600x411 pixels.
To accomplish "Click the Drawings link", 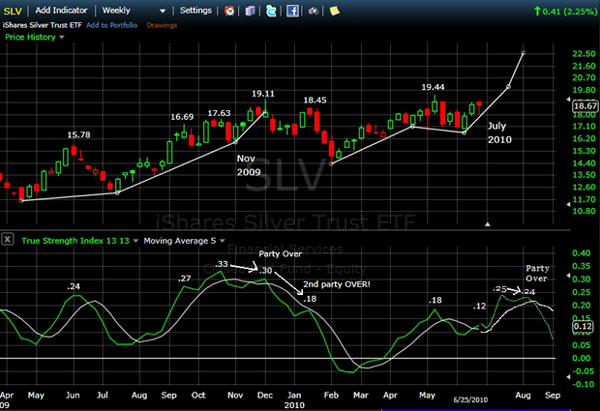I will point(162,25).
